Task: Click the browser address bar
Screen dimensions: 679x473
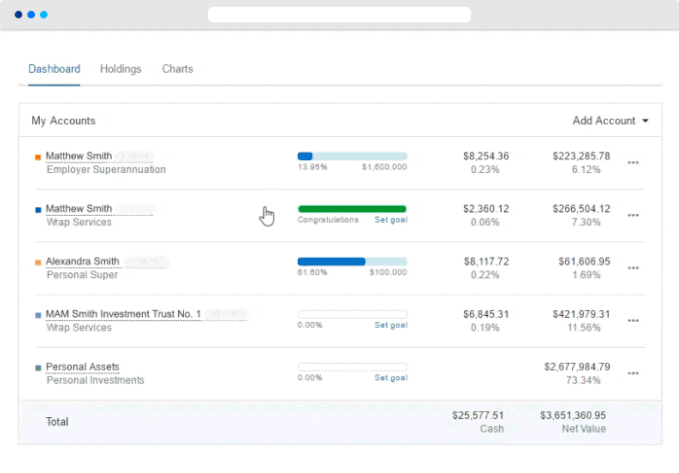Action: 339,15
